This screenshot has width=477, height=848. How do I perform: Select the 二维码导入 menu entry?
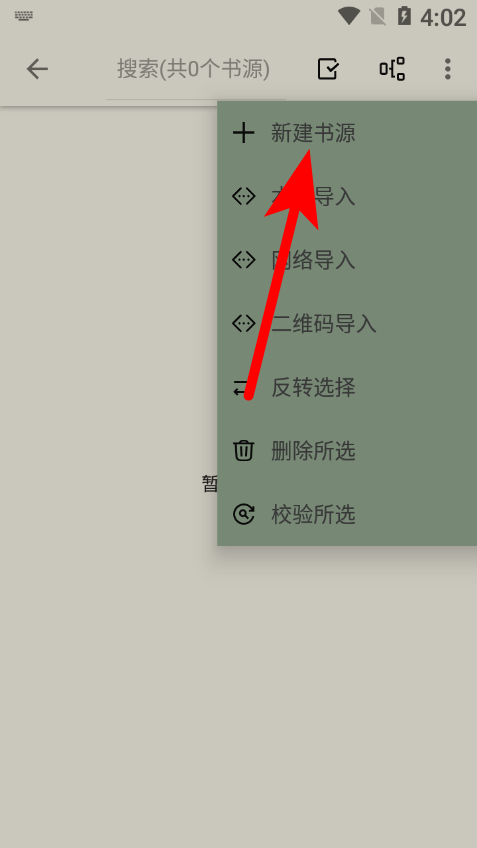pos(347,323)
